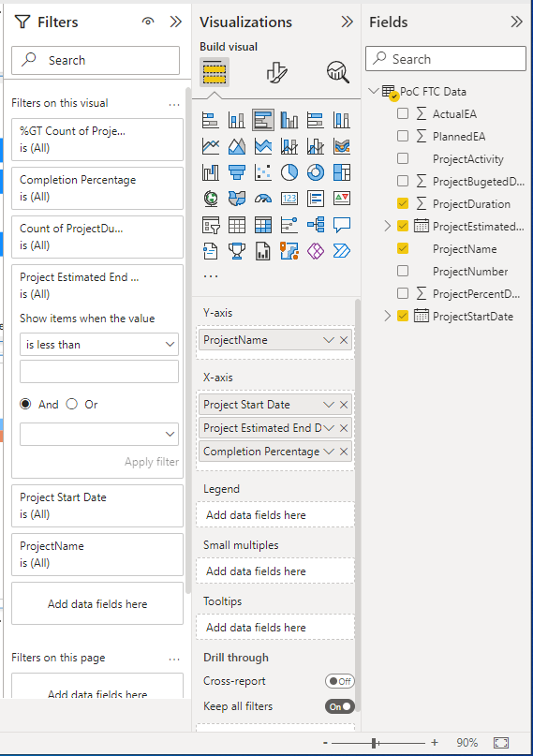Select the 100% stacked column chart visual
533x756 pixels.
pyautogui.click(x=341, y=120)
